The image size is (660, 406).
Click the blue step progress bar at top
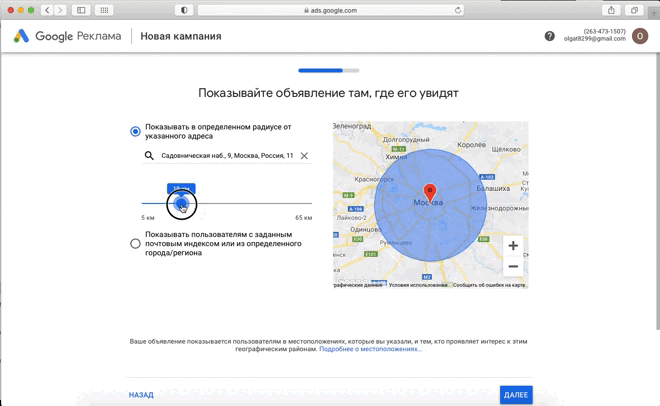tap(328, 70)
